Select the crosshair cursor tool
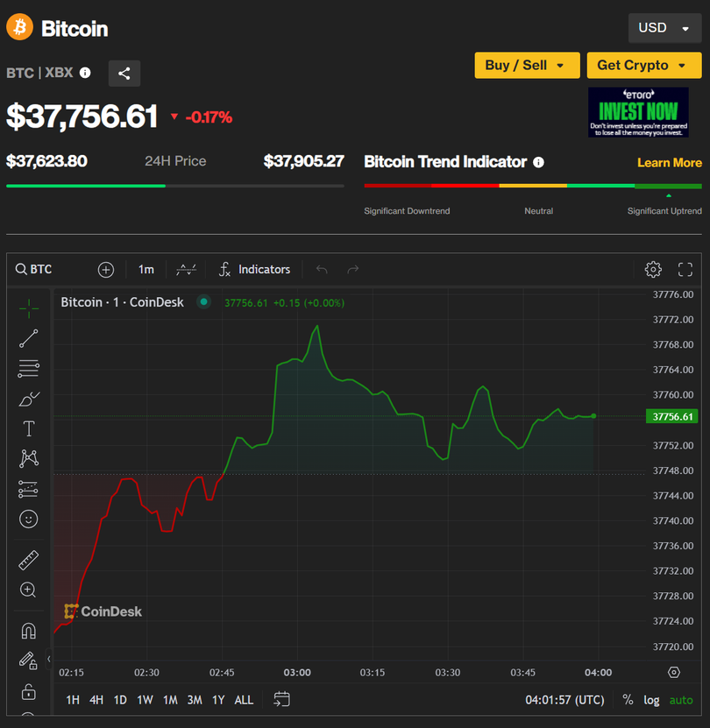 pyautogui.click(x=28, y=307)
